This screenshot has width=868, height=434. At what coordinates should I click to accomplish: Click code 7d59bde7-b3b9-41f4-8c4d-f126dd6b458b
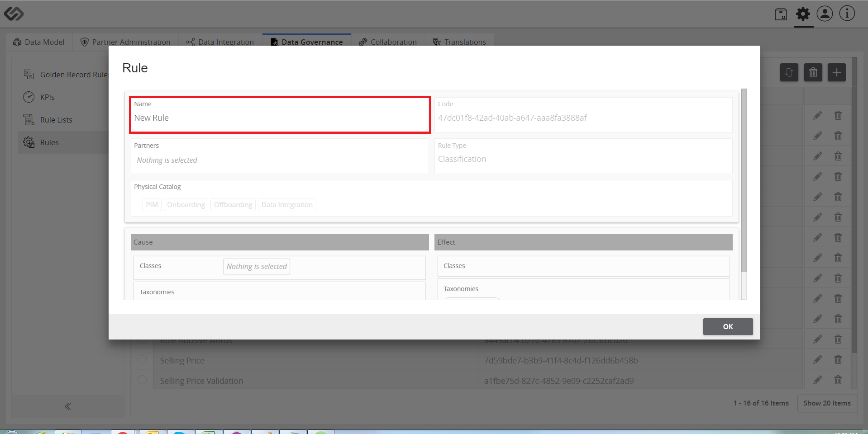coord(561,360)
